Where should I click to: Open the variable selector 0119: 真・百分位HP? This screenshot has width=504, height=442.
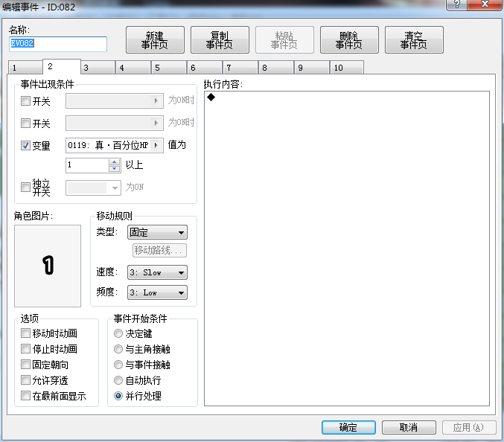[115, 146]
